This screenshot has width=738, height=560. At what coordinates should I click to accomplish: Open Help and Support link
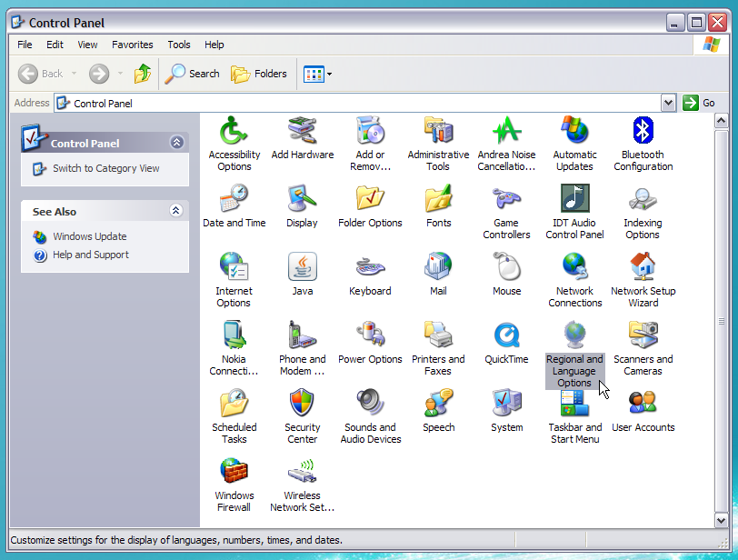[90, 255]
